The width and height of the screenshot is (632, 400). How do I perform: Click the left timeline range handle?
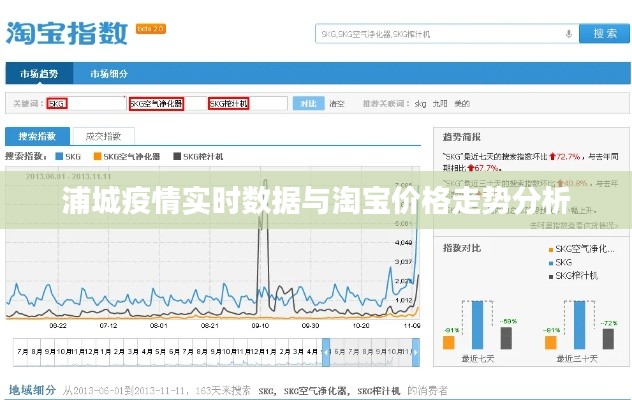point(326,351)
